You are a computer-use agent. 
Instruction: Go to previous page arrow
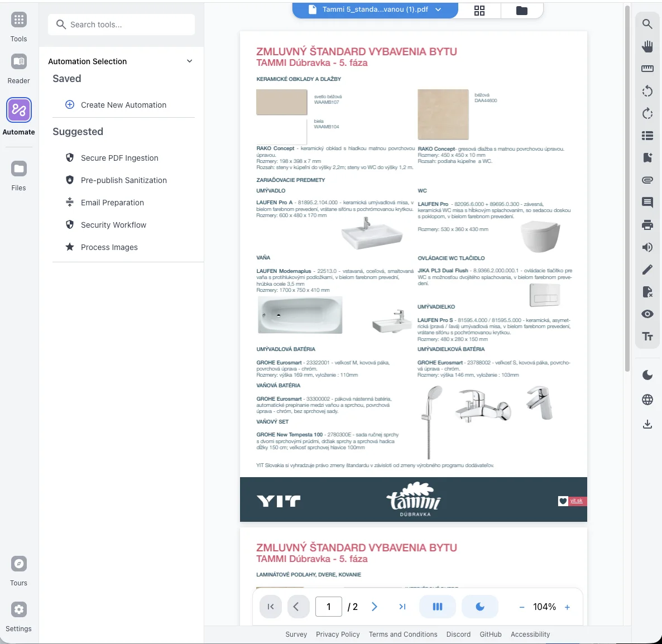pyautogui.click(x=298, y=607)
